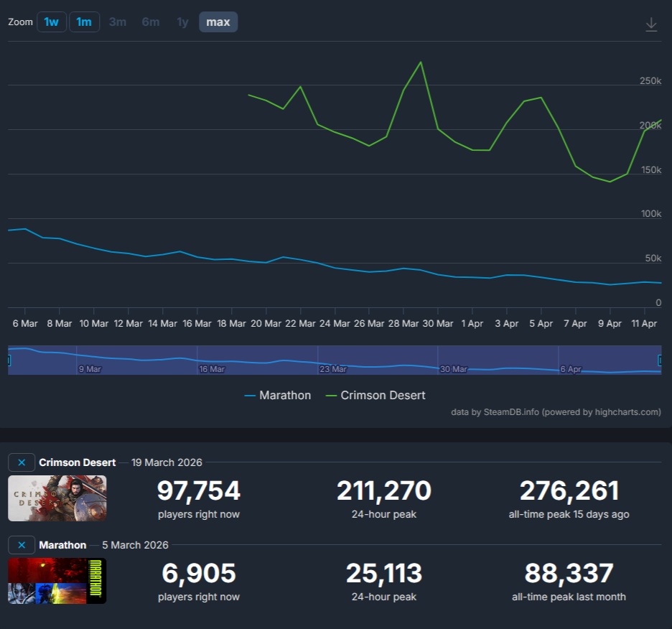Click the navigator at 23 Mar
This screenshot has width=672, height=629.
[x=333, y=369]
